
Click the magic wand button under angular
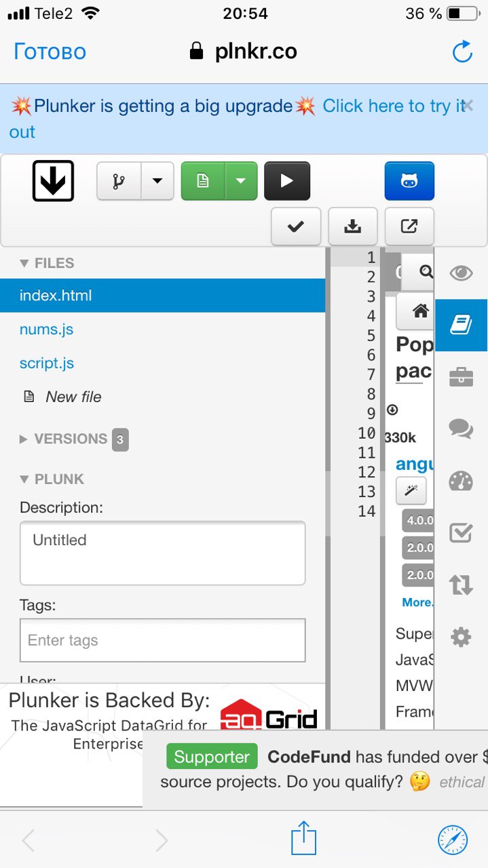(411, 490)
